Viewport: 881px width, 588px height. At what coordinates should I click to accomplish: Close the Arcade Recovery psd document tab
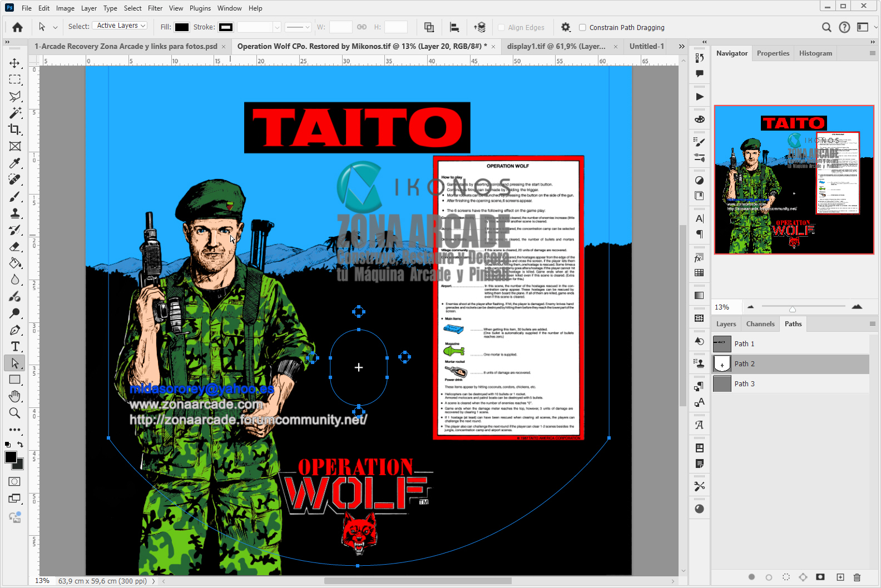click(224, 47)
